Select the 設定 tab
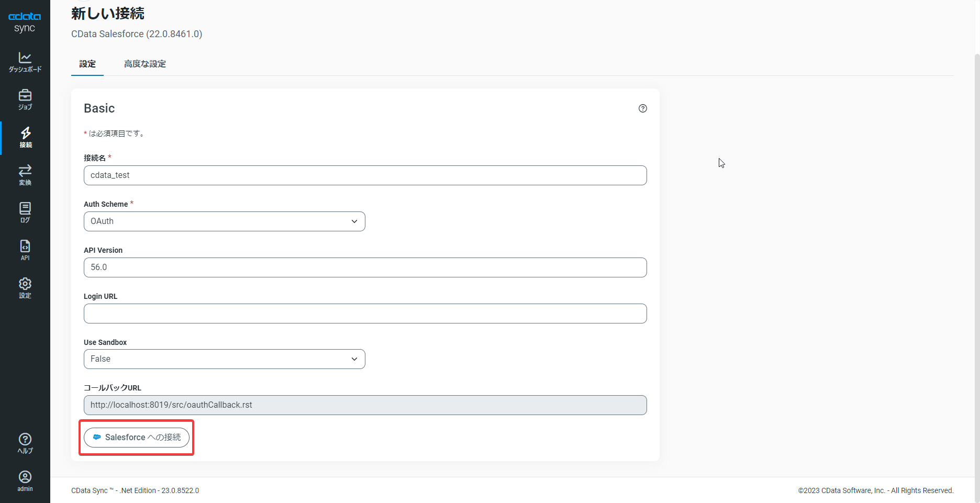980x503 pixels. pyautogui.click(x=87, y=64)
